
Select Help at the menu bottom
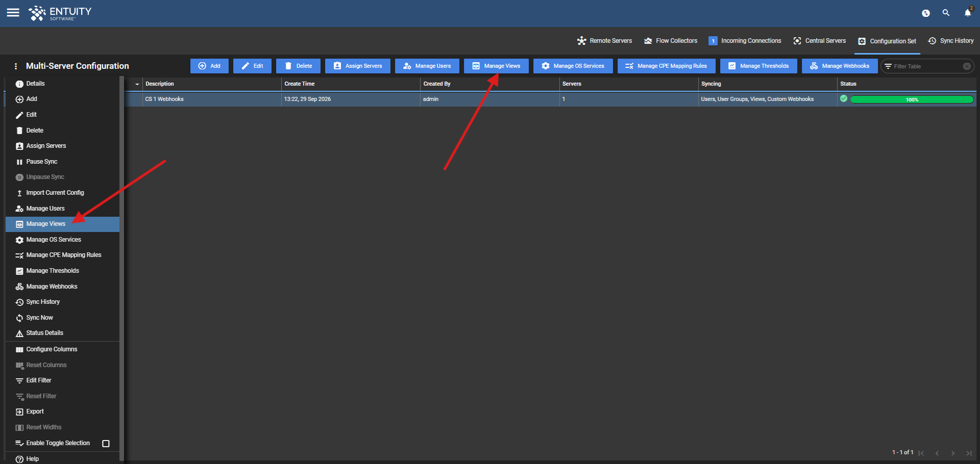(x=62, y=459)
